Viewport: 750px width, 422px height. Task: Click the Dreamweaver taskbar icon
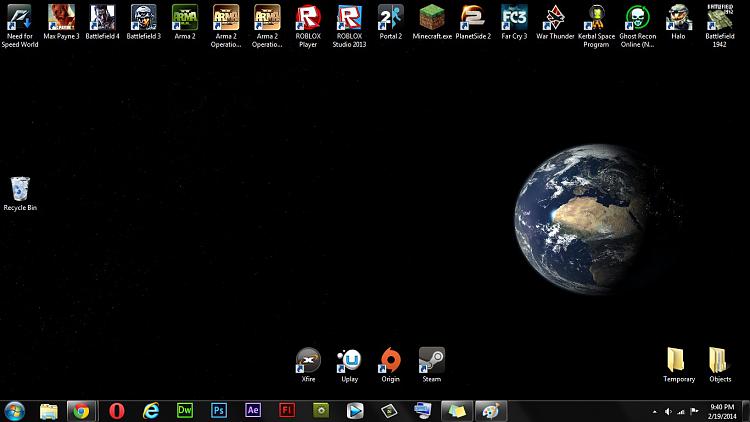185,410
